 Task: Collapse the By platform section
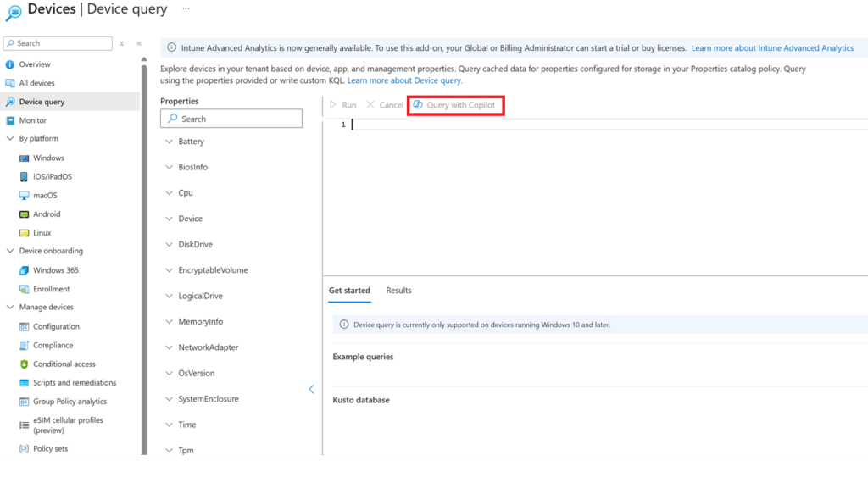coord(10,138)
